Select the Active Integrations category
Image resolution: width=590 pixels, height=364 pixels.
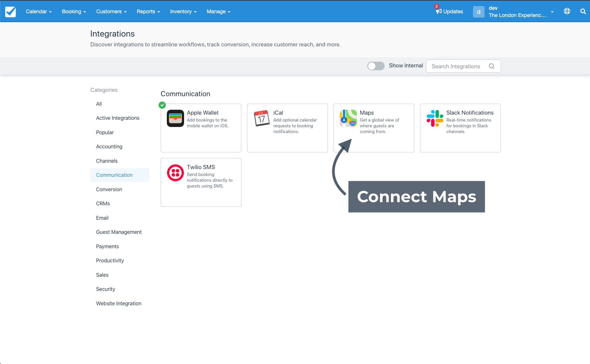pos(118,118)
